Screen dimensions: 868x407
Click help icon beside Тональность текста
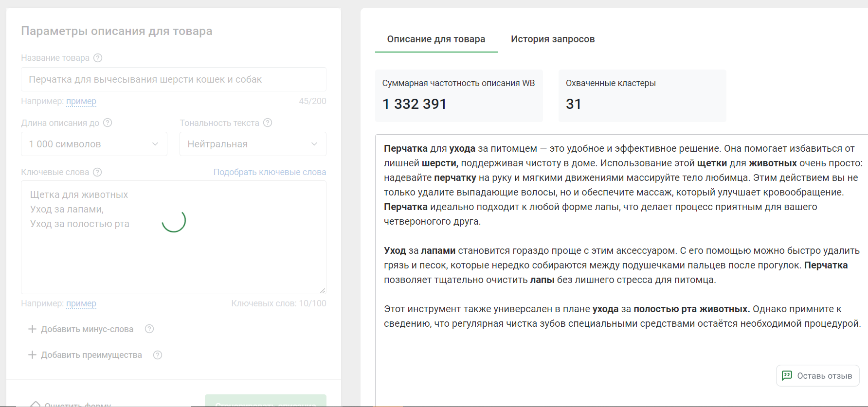tap(268, 123)
